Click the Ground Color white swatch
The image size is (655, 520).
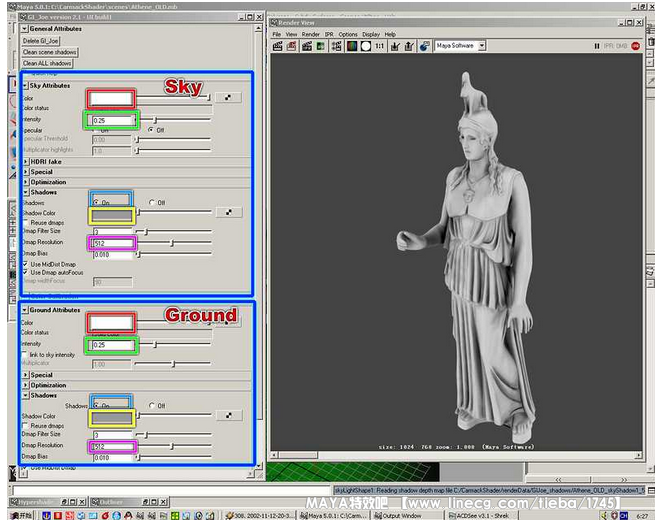111,323
